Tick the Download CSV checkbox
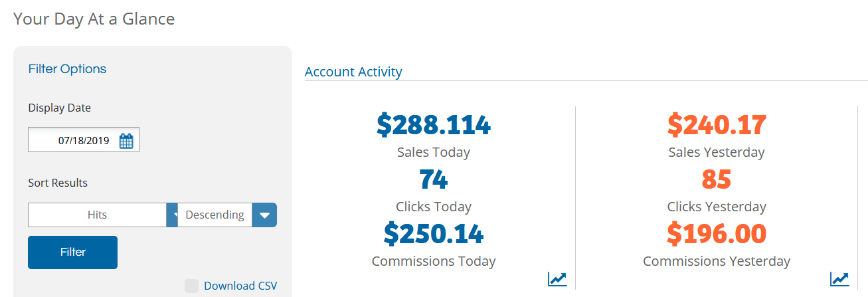Viewport: 868px width, 297px height. pos(191,286)
